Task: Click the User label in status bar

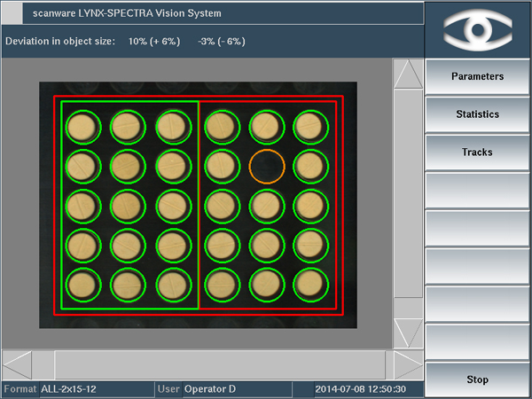Action: pyautogui.click(x=168, y=389)
